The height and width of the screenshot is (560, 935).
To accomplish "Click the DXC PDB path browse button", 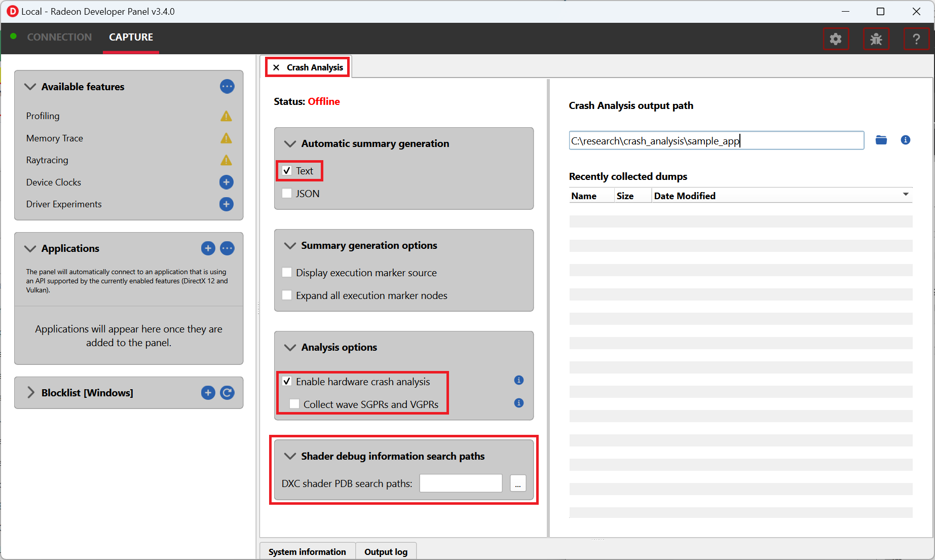I will click(517, 483).
